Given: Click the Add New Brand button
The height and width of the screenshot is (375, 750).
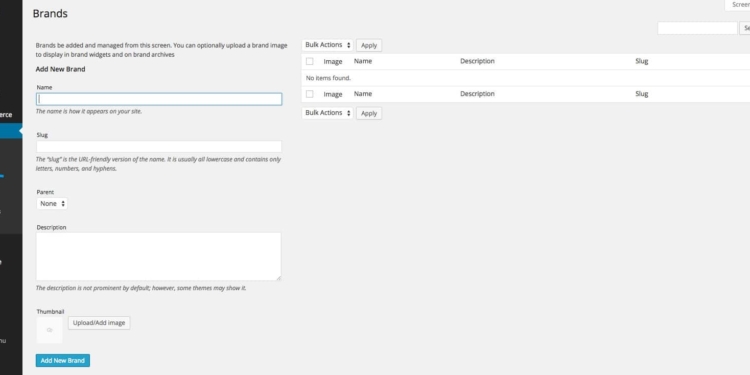Looking at the screenshot, I should tap(63, 361).
